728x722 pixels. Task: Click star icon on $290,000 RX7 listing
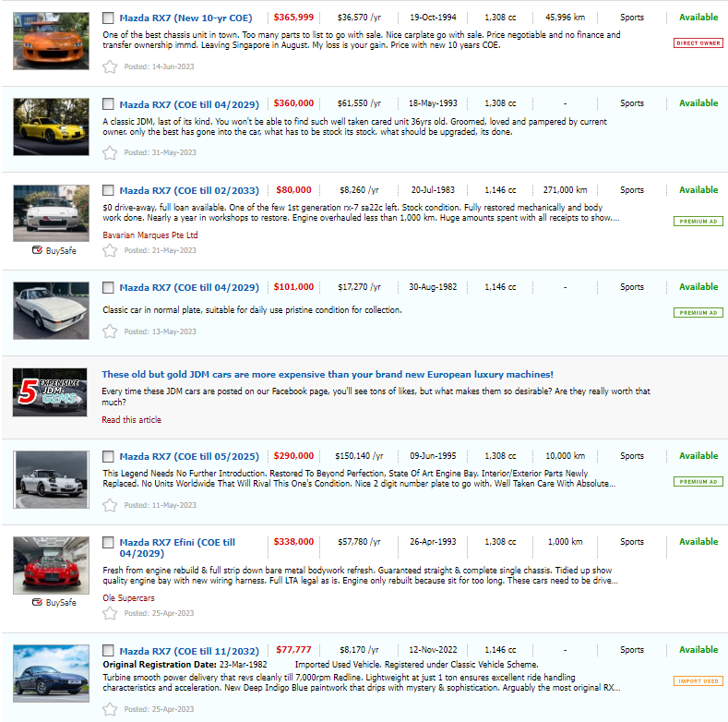[x=110, y=505]
